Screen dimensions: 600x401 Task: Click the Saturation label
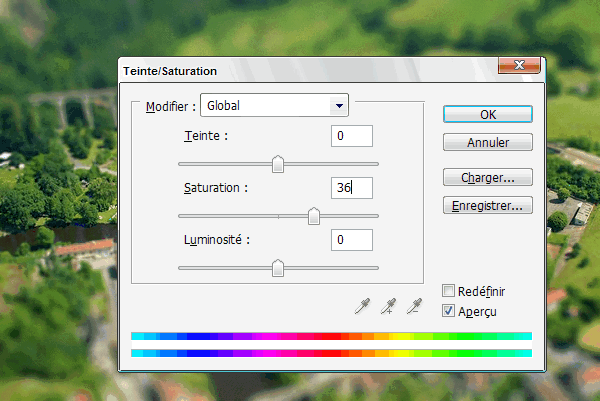[x=216, y=188]
